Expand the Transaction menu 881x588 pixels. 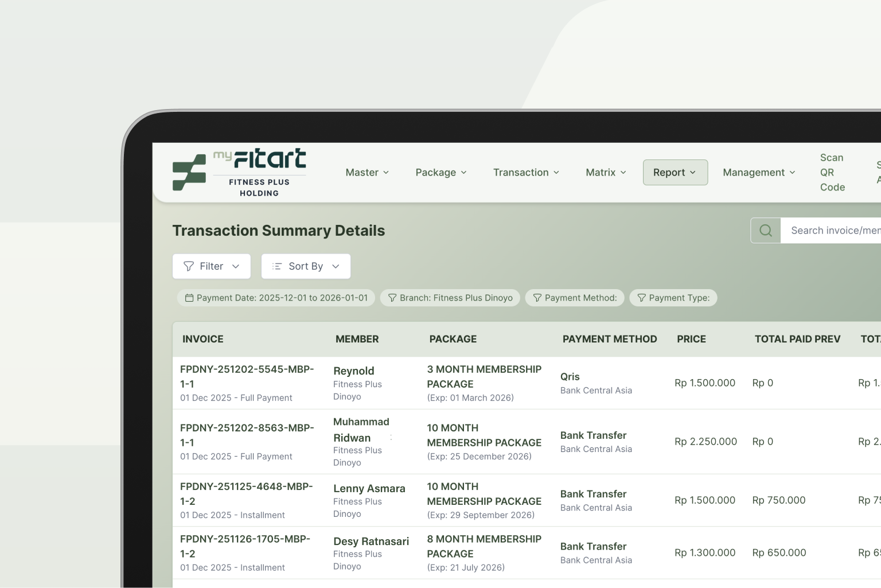[x=526, y=173]
